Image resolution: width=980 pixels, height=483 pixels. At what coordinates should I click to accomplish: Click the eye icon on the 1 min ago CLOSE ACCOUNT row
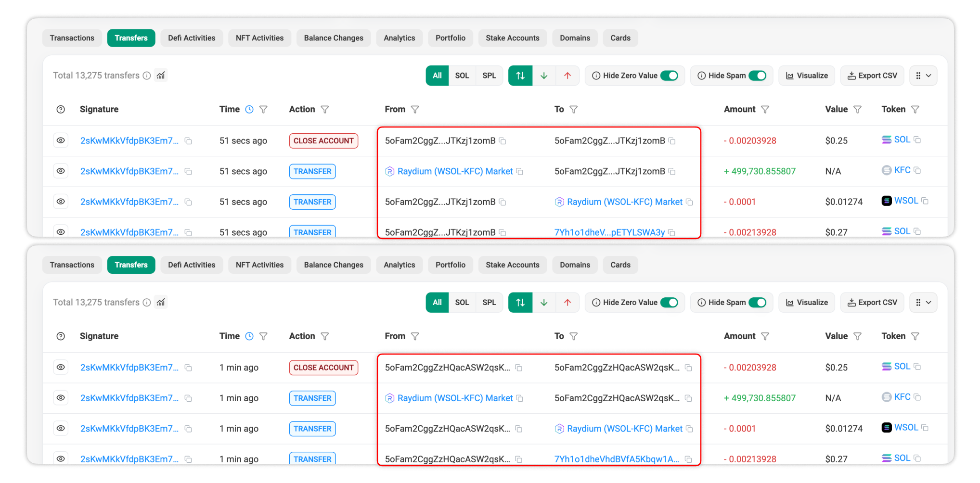(x=61, y=368)
